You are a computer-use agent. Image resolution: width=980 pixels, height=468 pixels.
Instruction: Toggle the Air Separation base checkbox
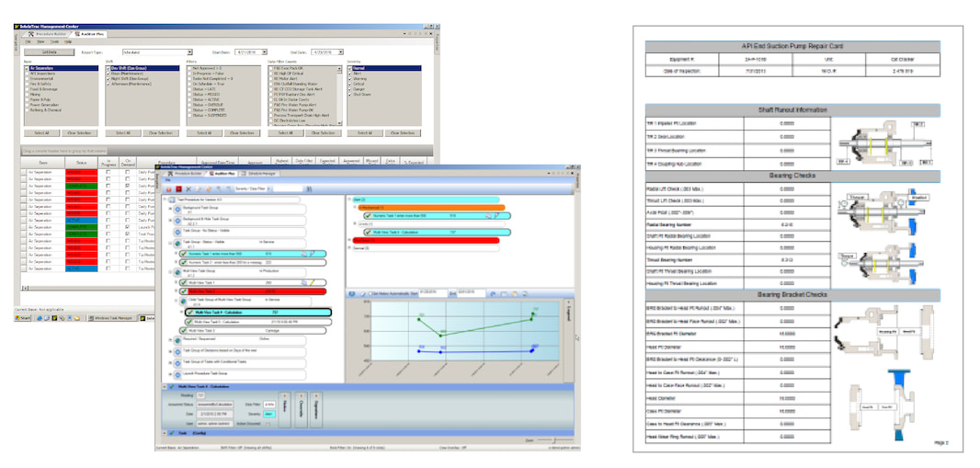[26, 68]
